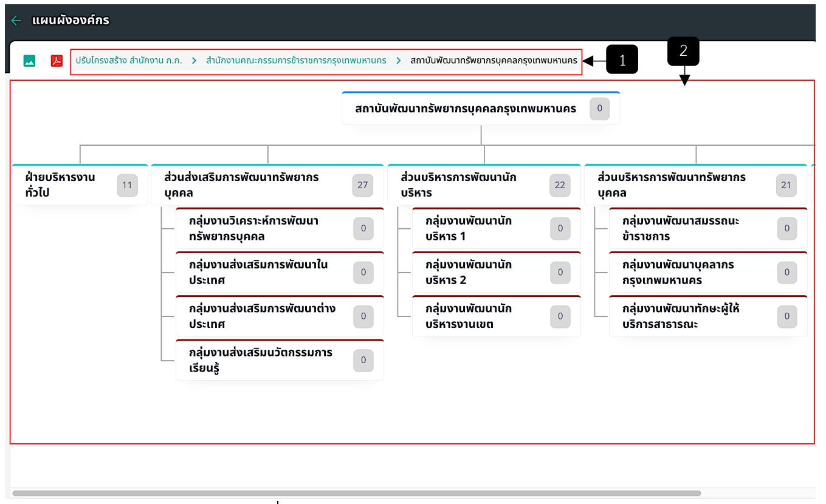Select สถาบันพัฒนาทรัพยากรบุคคลกรุงเทพมหานคร breadcrumb text
The image size is (826, 504).
(494, 61)
